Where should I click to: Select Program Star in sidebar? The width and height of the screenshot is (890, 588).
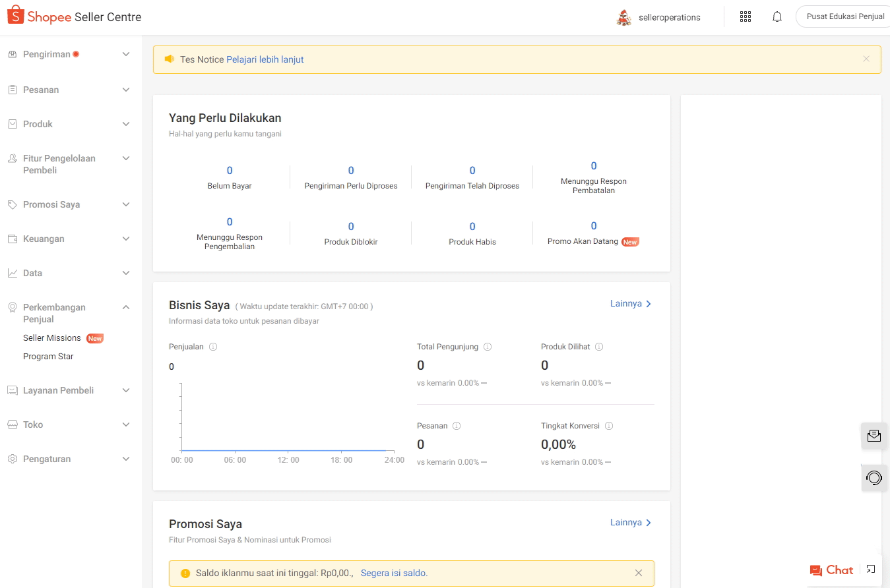point(48,357)
